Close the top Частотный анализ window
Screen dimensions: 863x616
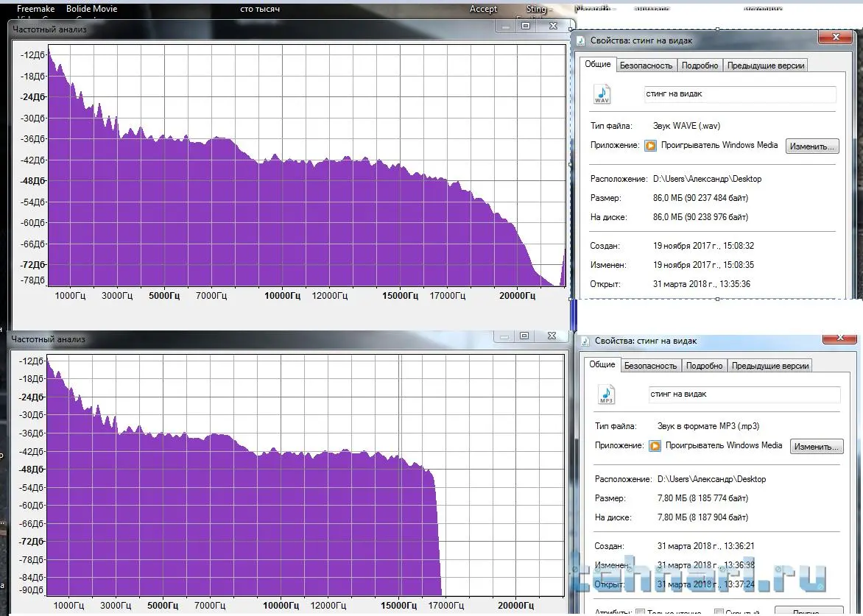[553, 26]
